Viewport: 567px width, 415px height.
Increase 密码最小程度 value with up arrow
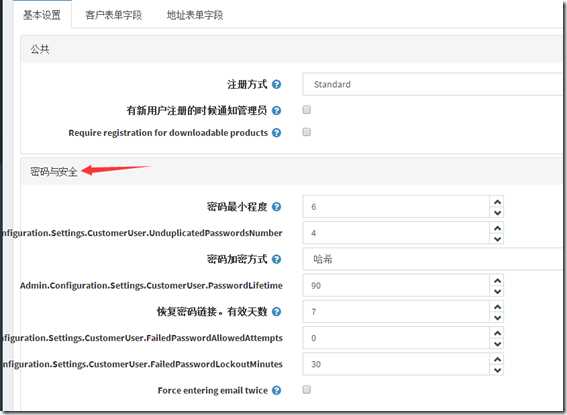click(497, 202)
